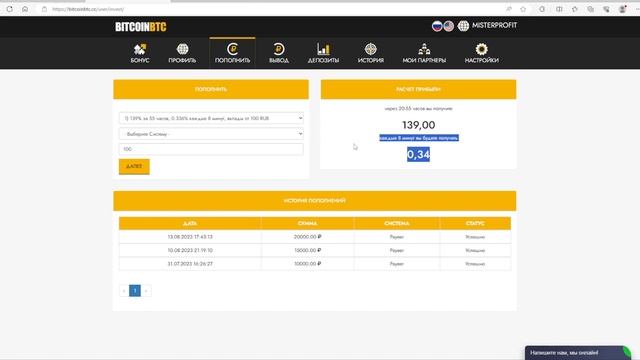This screenshot has height=360, width=640.
Task: Click the 13.08.2023 17:43:13 date cell
Action: click(190, 237)
